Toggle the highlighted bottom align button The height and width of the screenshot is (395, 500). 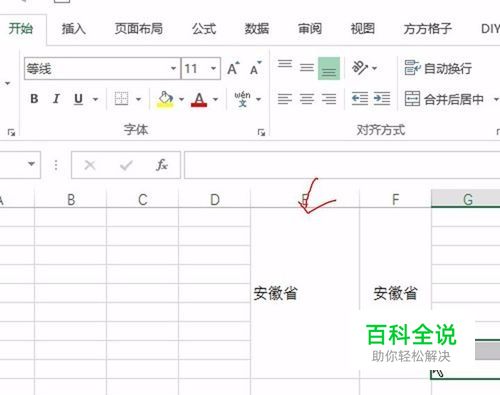pyautogui.click(x=329, y=68)
